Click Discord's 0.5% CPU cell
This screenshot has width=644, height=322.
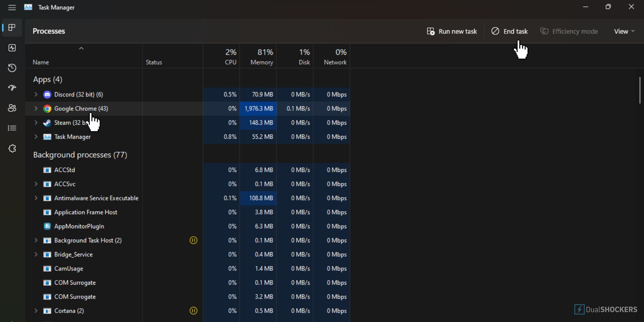[222, 95]
